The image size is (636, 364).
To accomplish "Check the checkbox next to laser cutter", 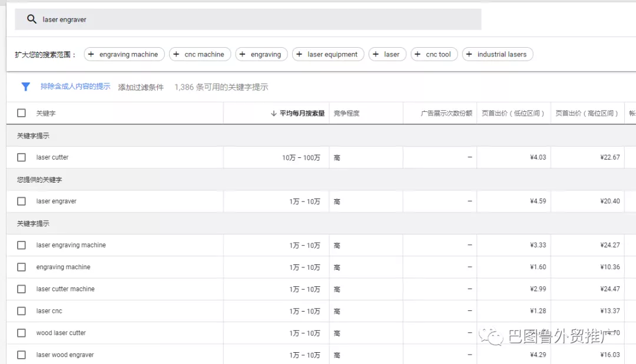I will [x=21, y=157].
